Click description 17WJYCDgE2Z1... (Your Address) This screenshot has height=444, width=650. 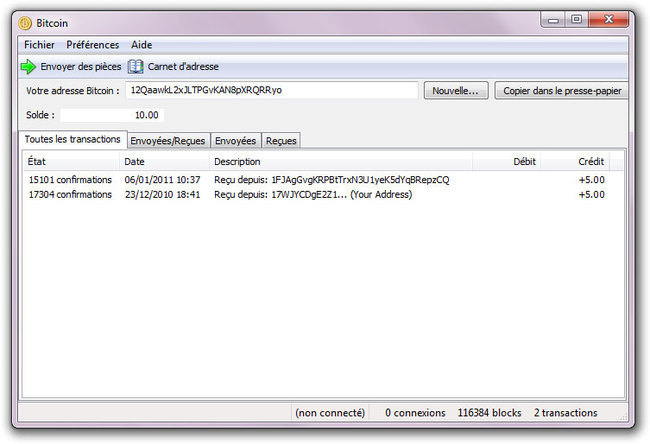point(313,194)
